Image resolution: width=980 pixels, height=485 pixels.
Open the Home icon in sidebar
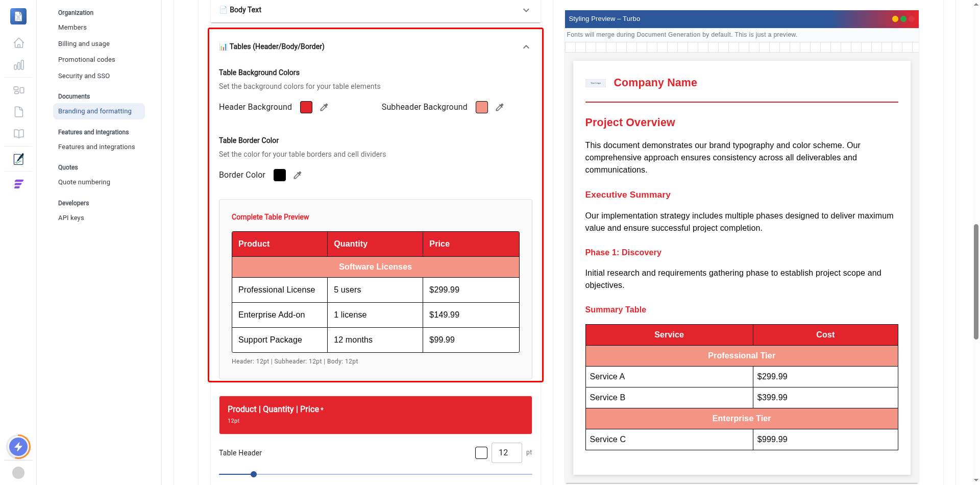point(19,43)
